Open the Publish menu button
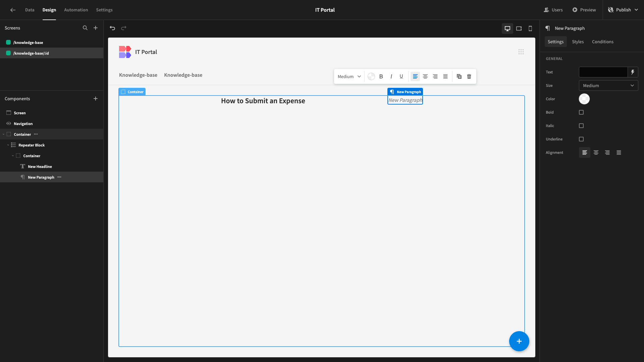 click(x=623, y=10)
